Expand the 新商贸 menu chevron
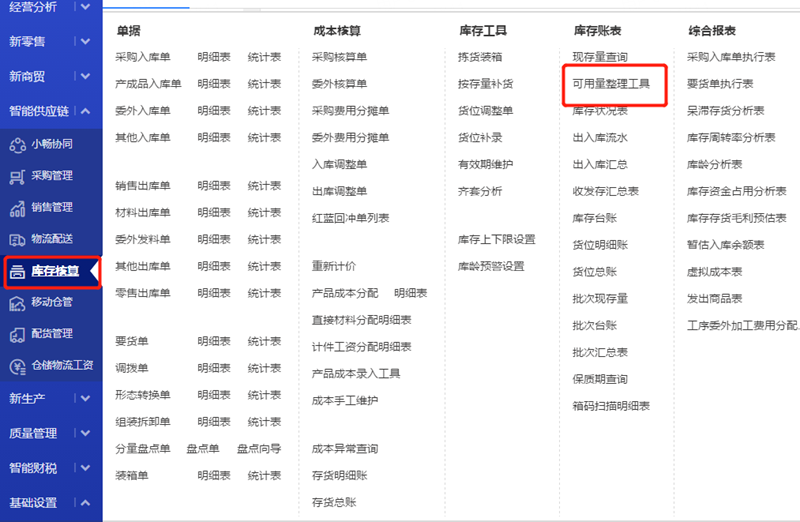This screenshot has width=800, height=522. 85,76
